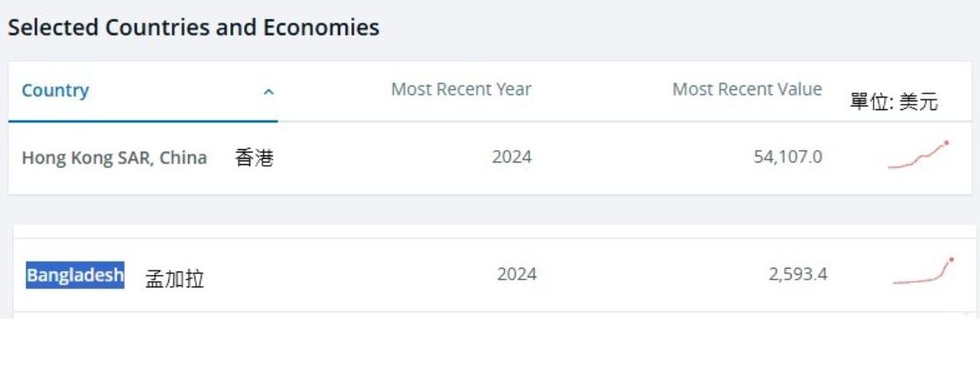This screenshot has width=980, height=377.
Task: Sort table by the Country column header
Action: coord(55,91)
